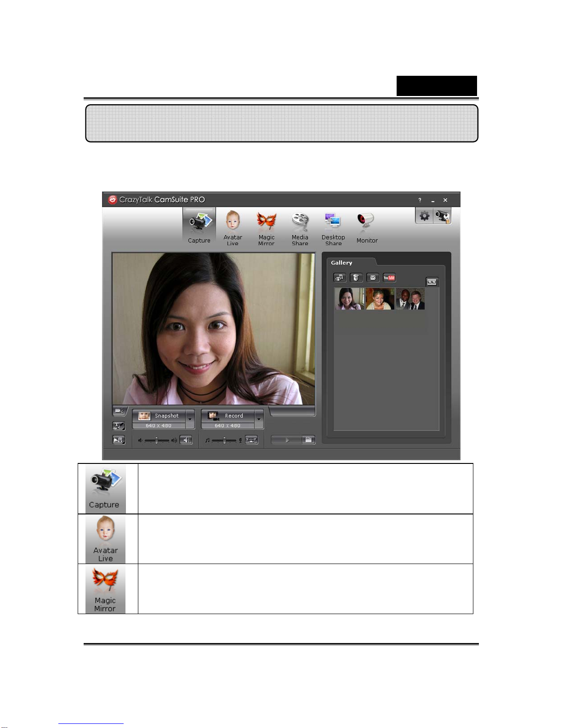Start Record video capture

tap(228, 416)
